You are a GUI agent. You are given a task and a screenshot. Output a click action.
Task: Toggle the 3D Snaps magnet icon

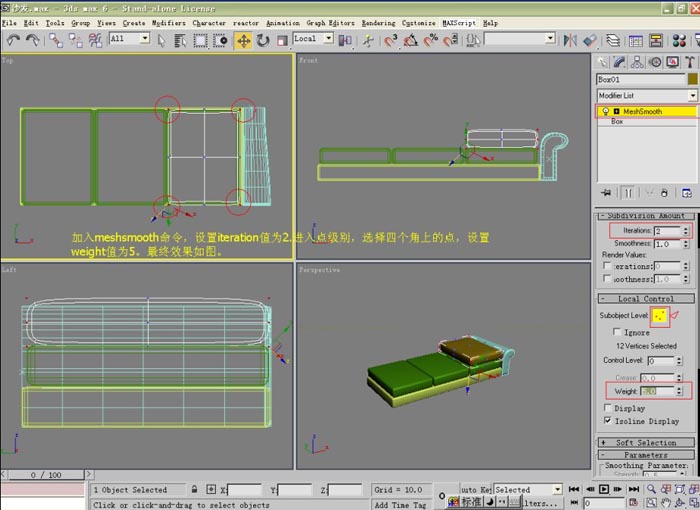[x=391, y=41]
